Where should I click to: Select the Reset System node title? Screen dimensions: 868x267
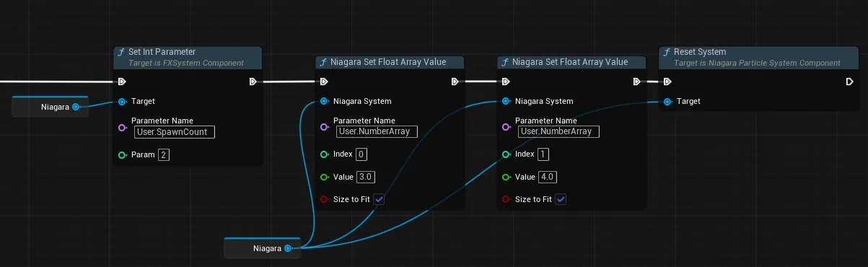(x=700, y=52)
